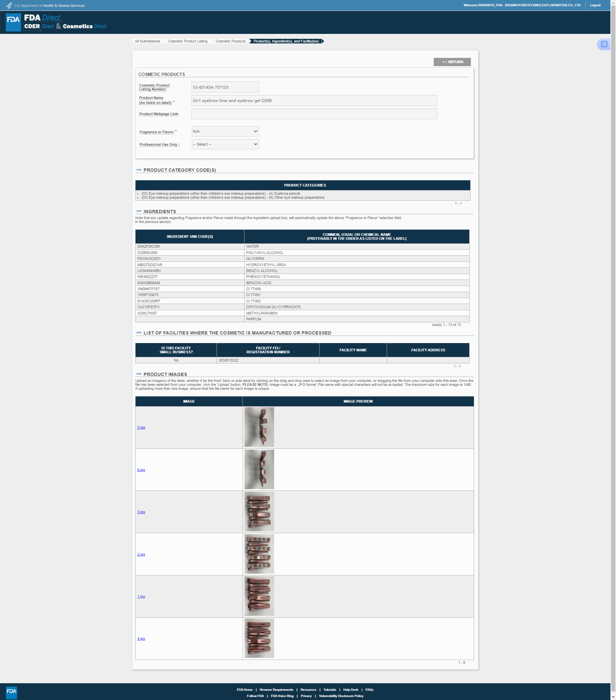The width and height of the screenshot is (616, 700).
Task: Select the WATER ingredient cell
Action: [357, 247]
